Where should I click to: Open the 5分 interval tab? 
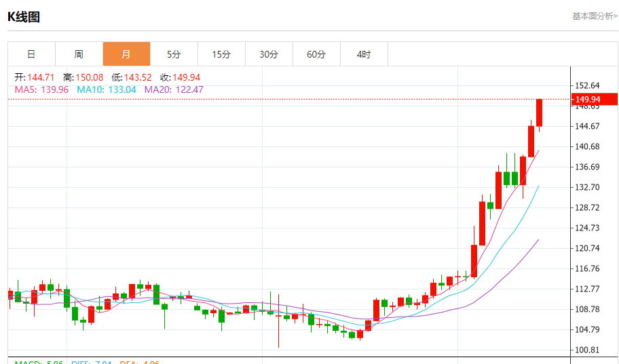(174, 54)
